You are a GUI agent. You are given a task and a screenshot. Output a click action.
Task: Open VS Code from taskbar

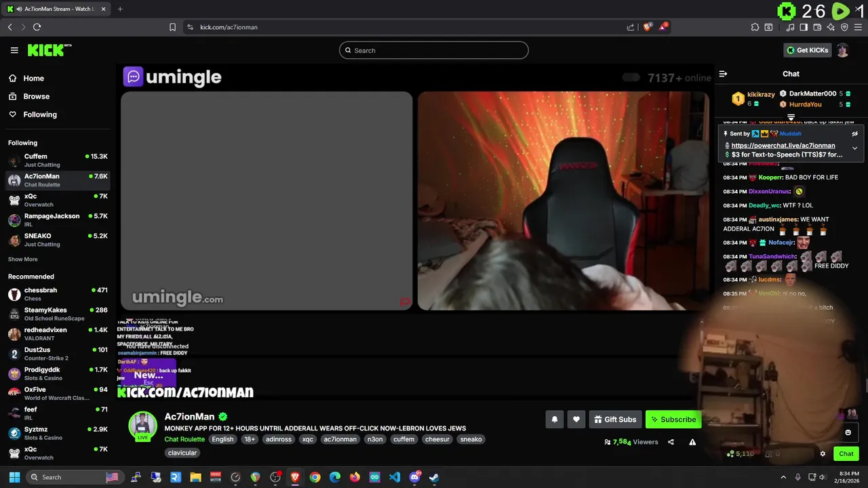[395, 477]
